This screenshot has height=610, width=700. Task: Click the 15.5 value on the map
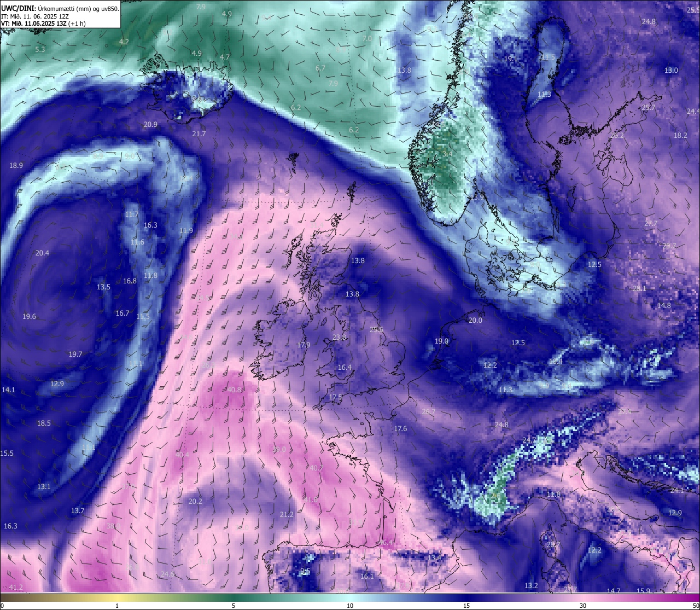7,453
